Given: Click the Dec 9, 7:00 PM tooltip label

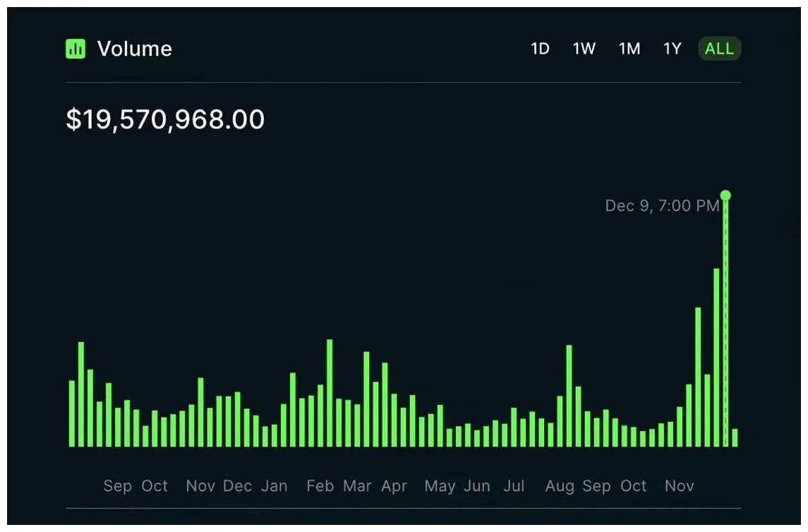Looking at the screenshot, I should pos(662,206).
